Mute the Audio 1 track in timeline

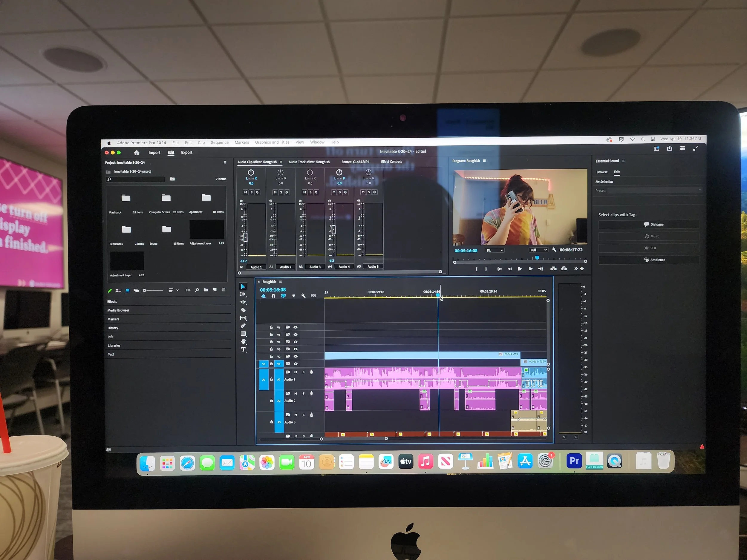(x=296, y=372)
